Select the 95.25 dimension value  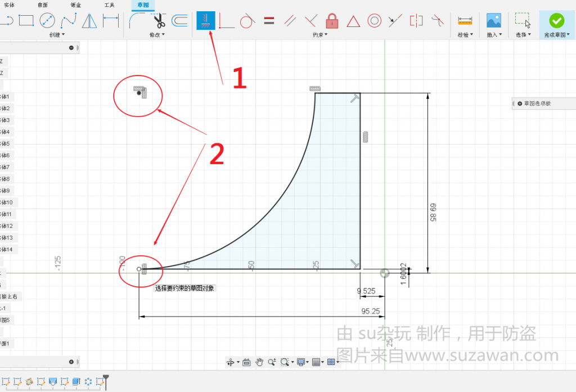point(370,311)
